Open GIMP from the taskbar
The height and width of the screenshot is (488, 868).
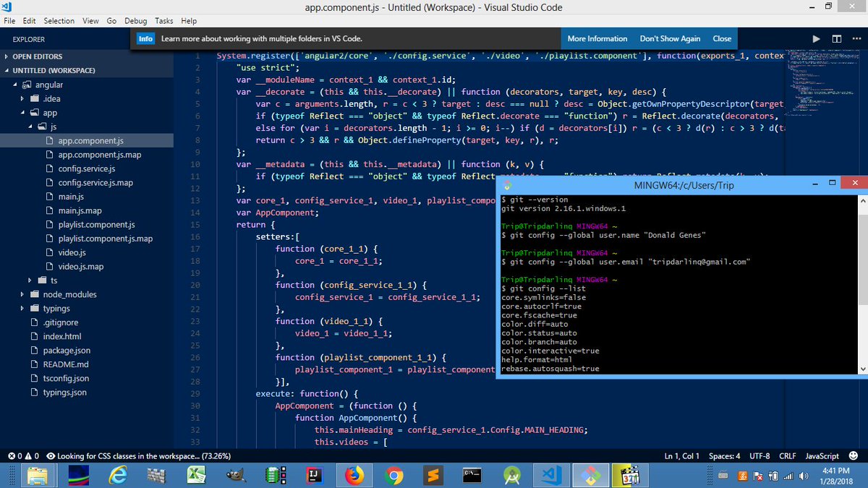point(235,476)
